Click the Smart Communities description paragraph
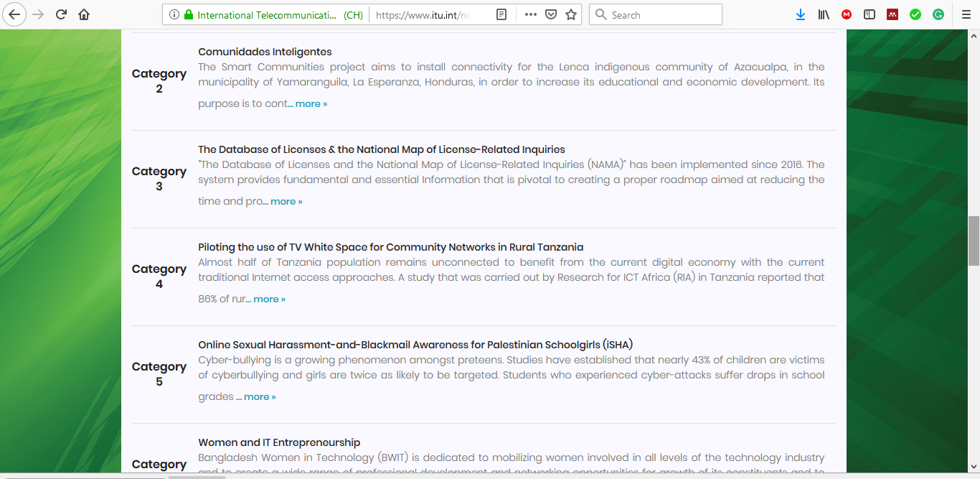Image resolution: width=980 pixels, height=479 pixels. (512, 85)
